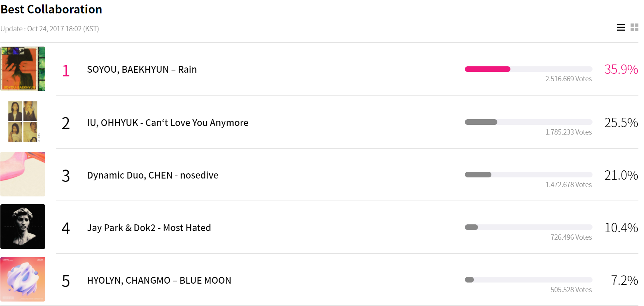Select the Dynamic Duo nosedive album thumbnail

[23, 174]
